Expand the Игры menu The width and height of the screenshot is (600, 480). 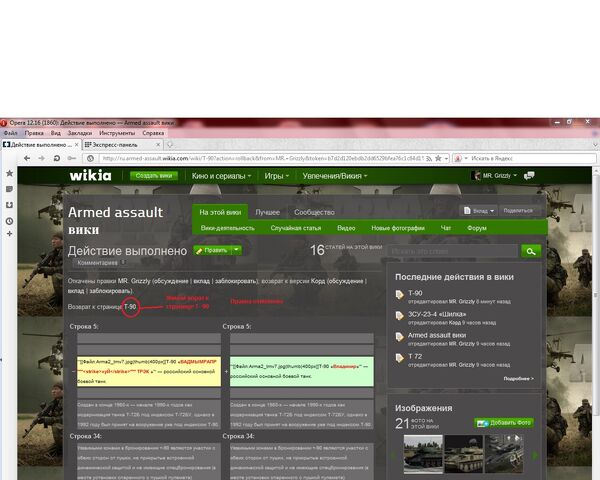tap(276, 176)
